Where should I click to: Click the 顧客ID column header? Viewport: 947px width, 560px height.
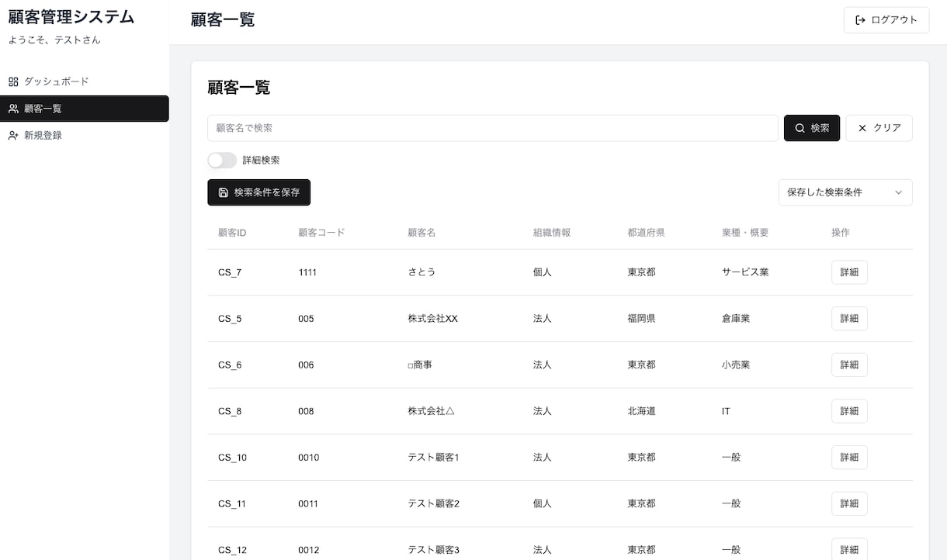(x=232, y=233)
